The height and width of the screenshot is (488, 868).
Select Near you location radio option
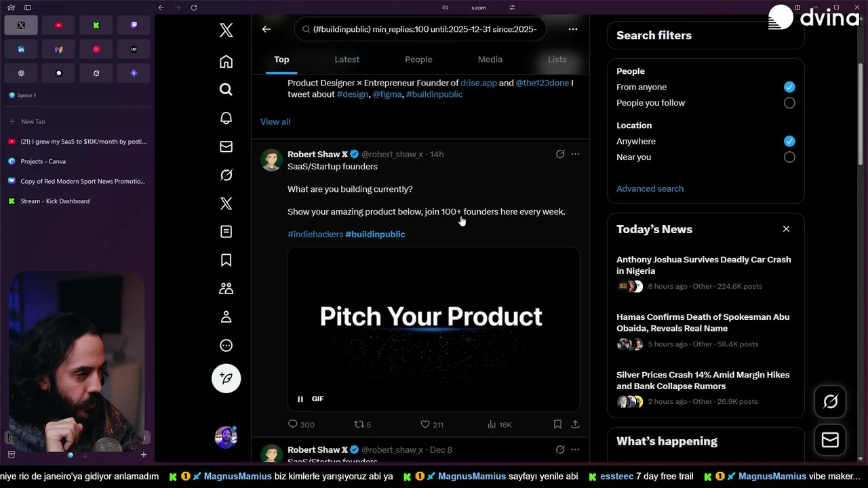click(789, 157)
